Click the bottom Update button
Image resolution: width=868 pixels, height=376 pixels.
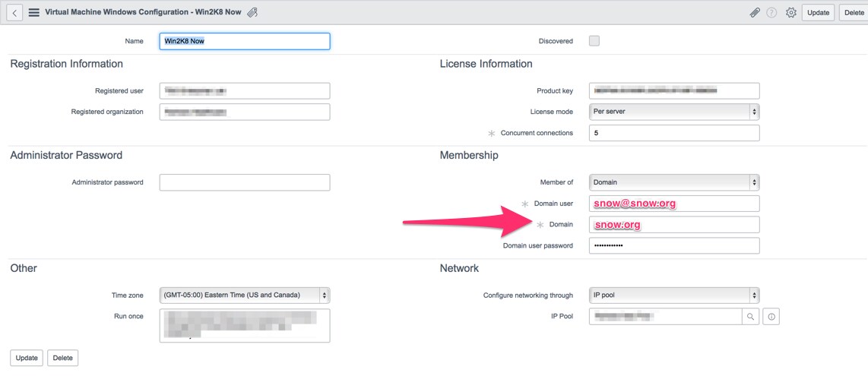click(x=27, y=358)
